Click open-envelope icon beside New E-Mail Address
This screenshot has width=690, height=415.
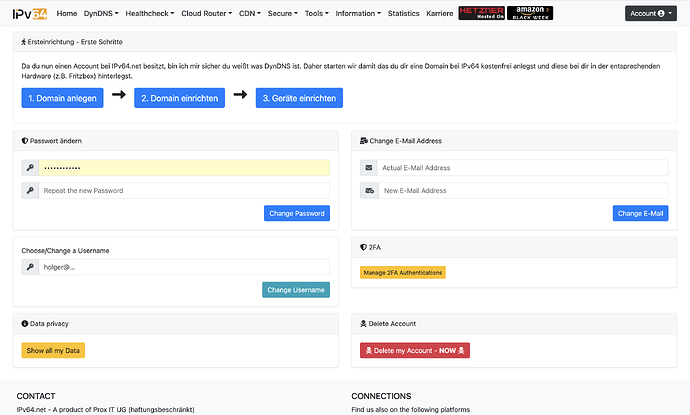coord(369,190)
